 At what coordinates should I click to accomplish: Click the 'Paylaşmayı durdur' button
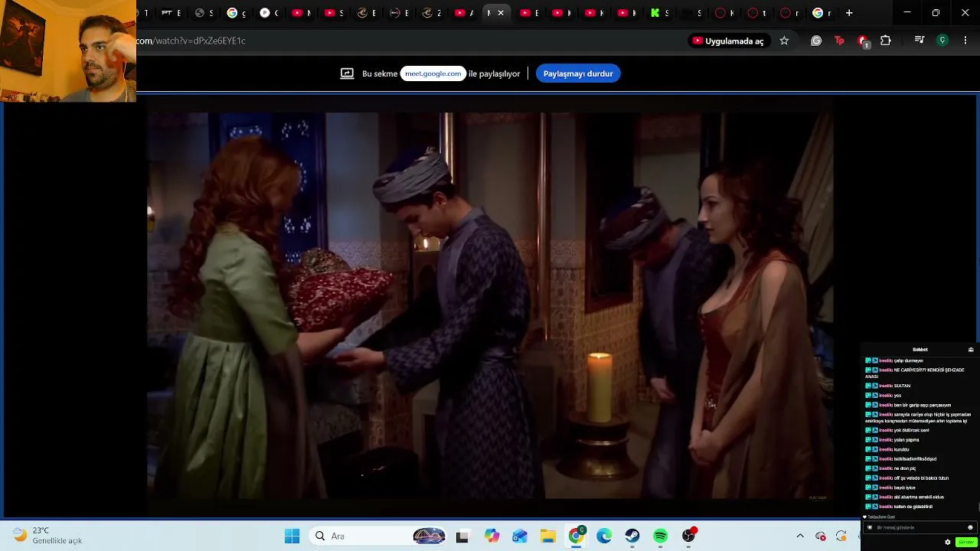click(x=578, y=73)
